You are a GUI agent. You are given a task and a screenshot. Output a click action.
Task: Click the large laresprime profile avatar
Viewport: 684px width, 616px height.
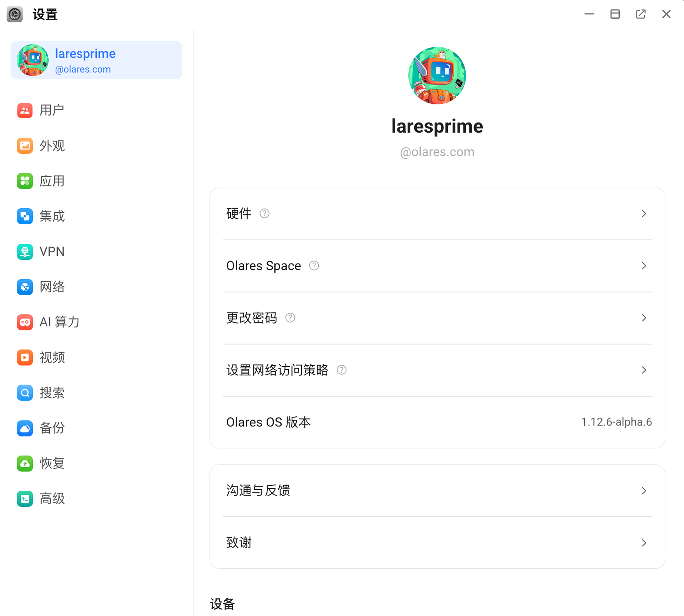pyautogui.click(x=437, y=75)
